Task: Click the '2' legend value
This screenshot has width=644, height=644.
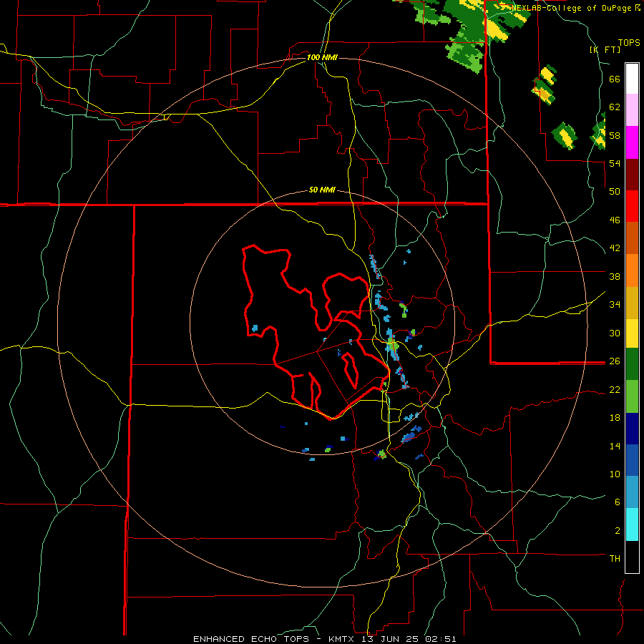Action: pyautogui.click(x=618, y=531)
